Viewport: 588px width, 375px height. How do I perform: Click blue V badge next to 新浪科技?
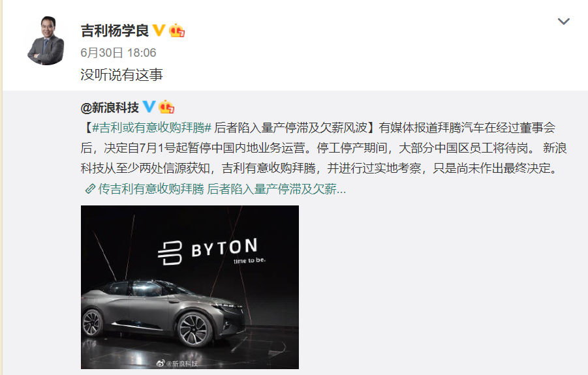coord(149,107)
